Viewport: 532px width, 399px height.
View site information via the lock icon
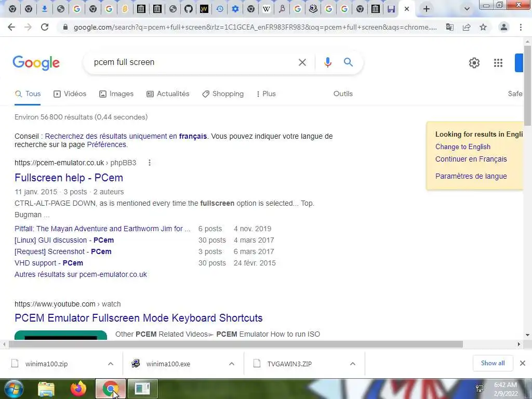coord(65,27)
